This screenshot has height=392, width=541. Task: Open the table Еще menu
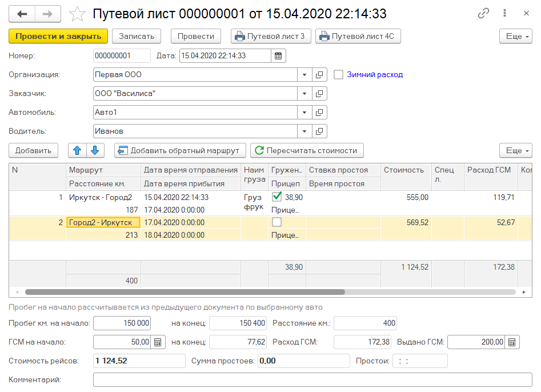point(516,150)
